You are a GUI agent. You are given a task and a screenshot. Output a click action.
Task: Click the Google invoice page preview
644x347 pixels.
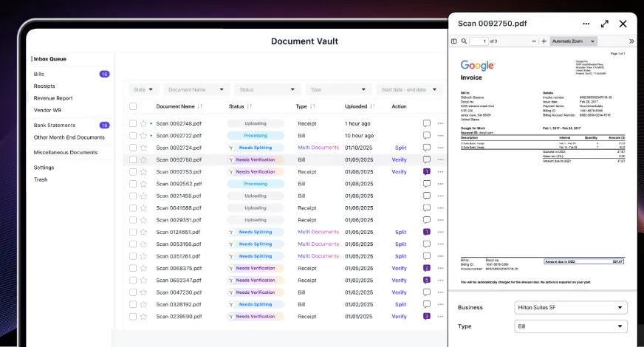543,170
